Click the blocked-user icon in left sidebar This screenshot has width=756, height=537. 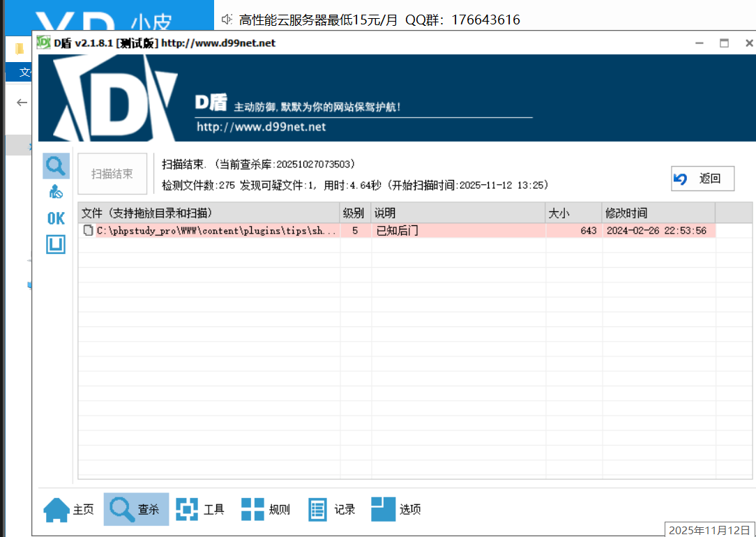coord(56,192)
